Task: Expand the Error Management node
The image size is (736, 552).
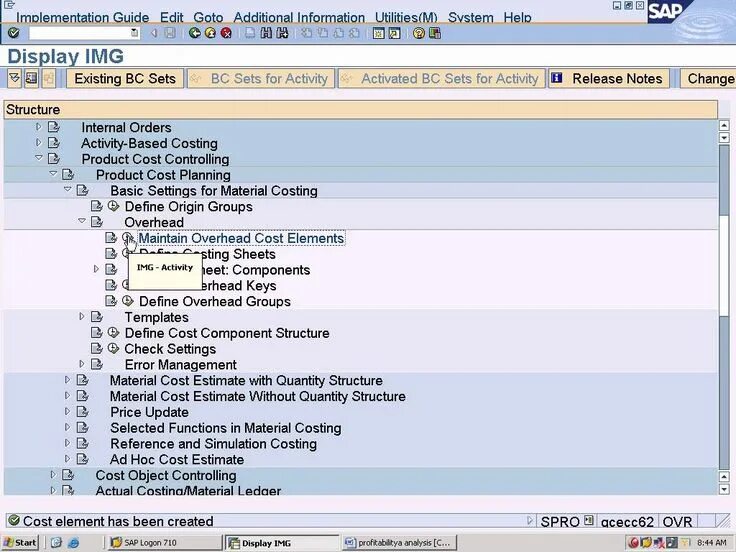Action: [x=82, y=364]
